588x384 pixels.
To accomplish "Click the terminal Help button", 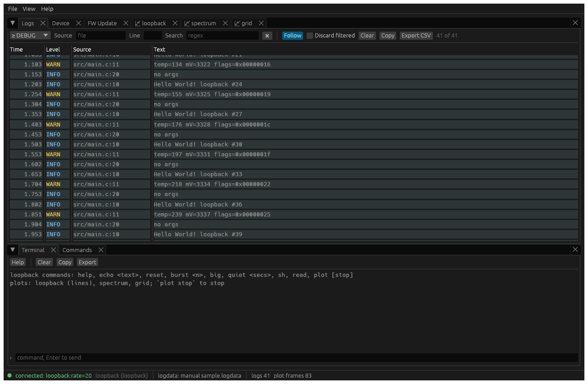I will tap(18, 262).
